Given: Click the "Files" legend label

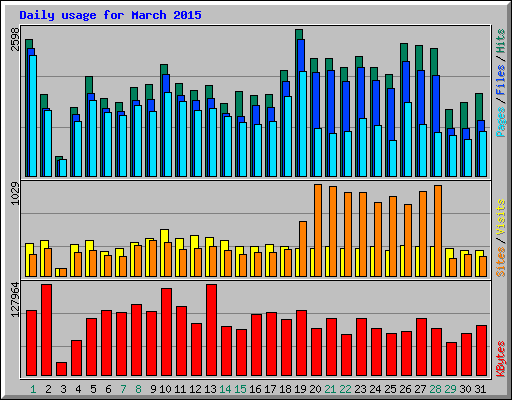Looking at the screenshot, I should point(501,80).
